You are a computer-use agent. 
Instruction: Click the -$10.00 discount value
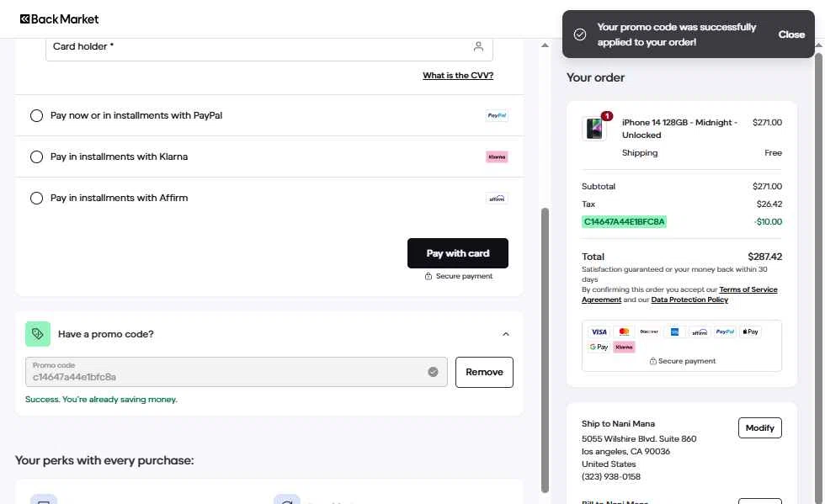tap(768, 221)
